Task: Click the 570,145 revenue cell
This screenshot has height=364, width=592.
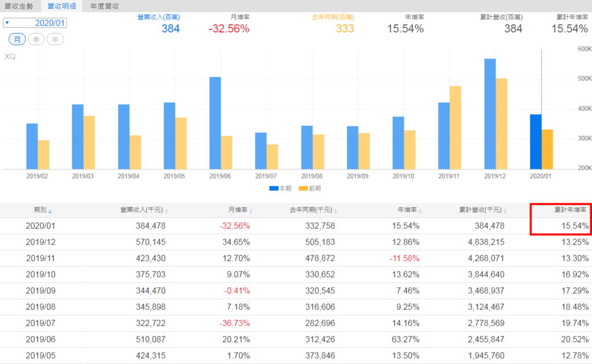Action: pyautogui.click(x=151, y=242)
